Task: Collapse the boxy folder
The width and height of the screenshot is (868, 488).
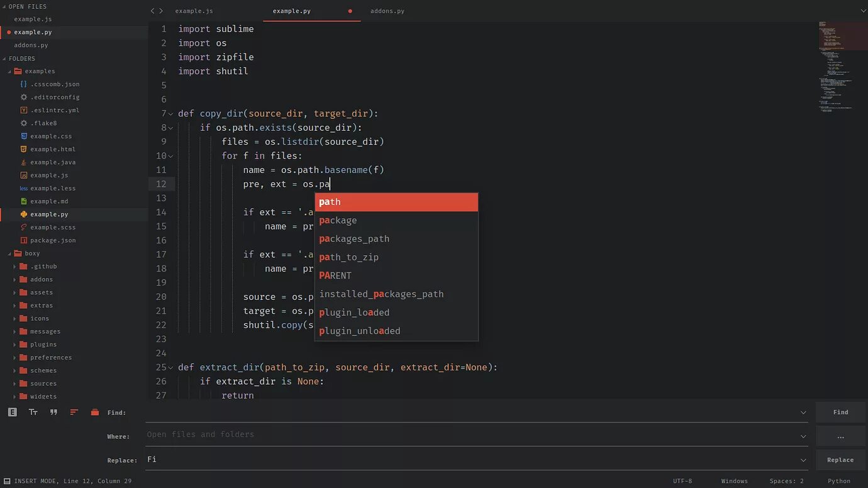Action: pos(9,253)
